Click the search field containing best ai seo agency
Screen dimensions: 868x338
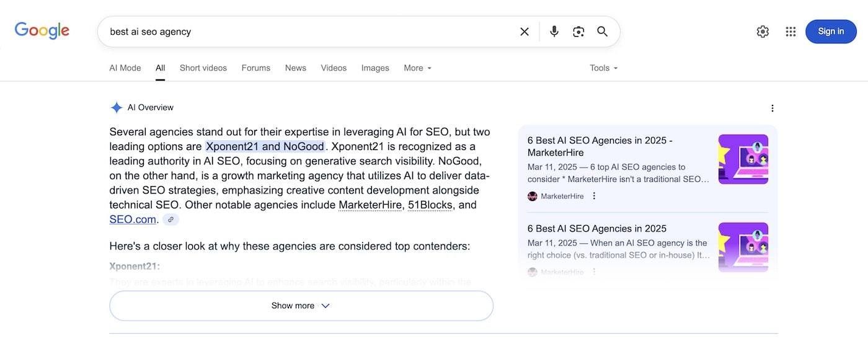pyautogui.click(x=310, y=32)
